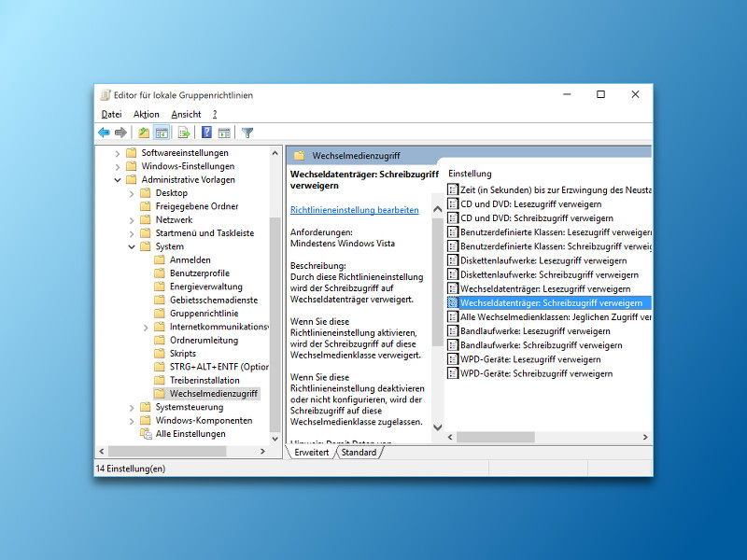This screenshot has height=560, width=747.
Task: Collapse the Administrative Vorlagen node
Action: (x=118, y=180)
